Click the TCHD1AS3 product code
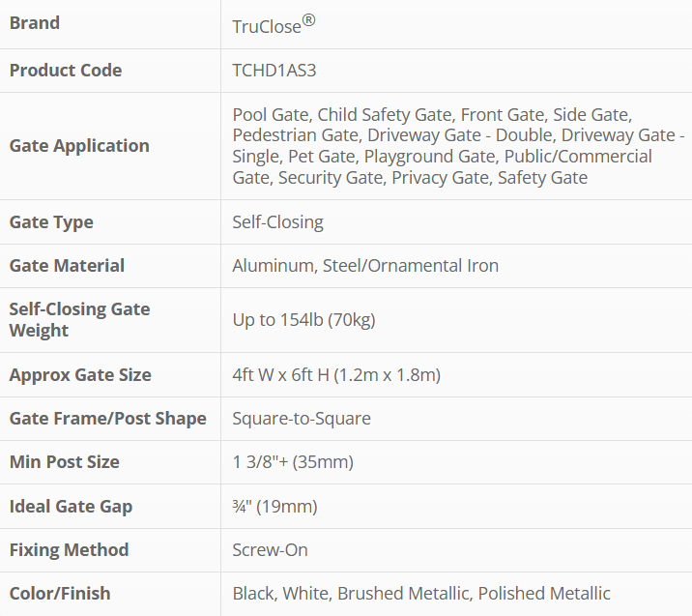Viewport: 692px width, 616px height. point(276,71)
